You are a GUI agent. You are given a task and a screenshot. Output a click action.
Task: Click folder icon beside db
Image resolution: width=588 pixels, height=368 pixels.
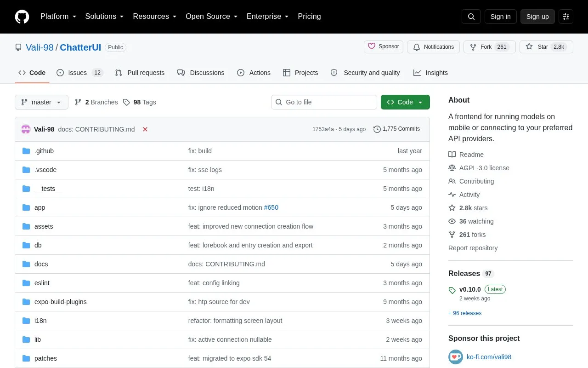click(x=26, y=245)
